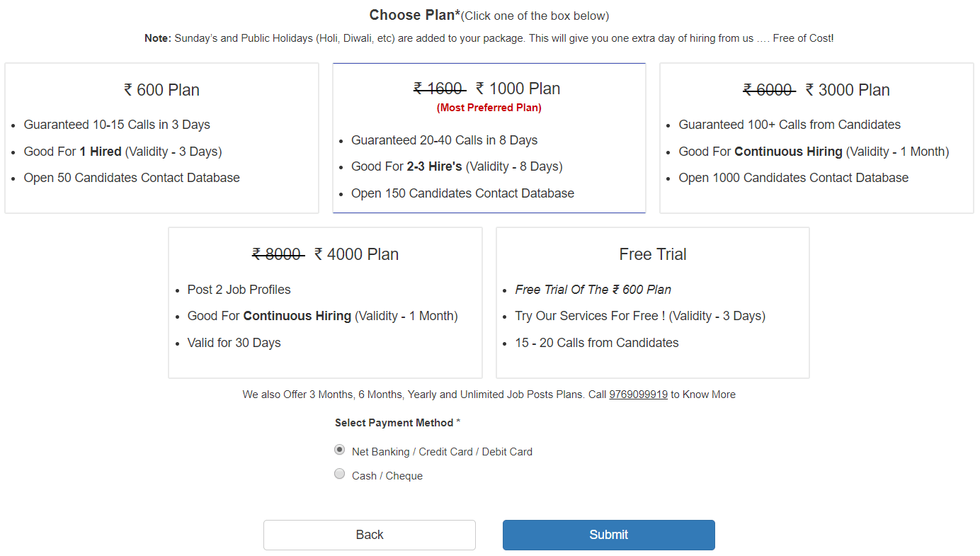This screenshot has width=980, height=556.
Task: Click "Open 150 Candidates Contact Database" line
Action: (462, 193)
